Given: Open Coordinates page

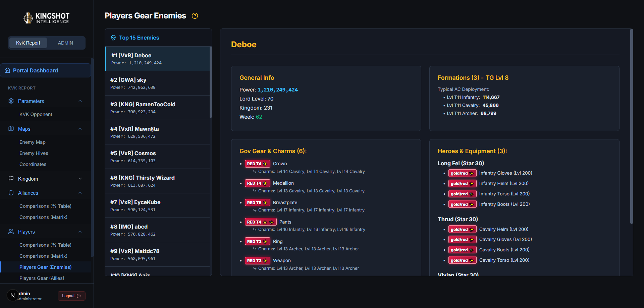Looking at the screenshot, I should [x=33, y=164].
